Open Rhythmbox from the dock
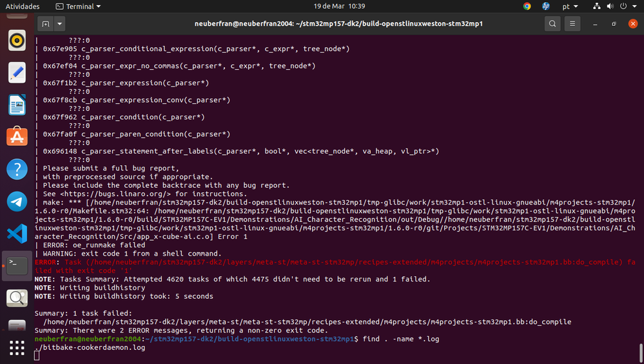The width and height of the screenshot is (644, 364). click(17, 40)
